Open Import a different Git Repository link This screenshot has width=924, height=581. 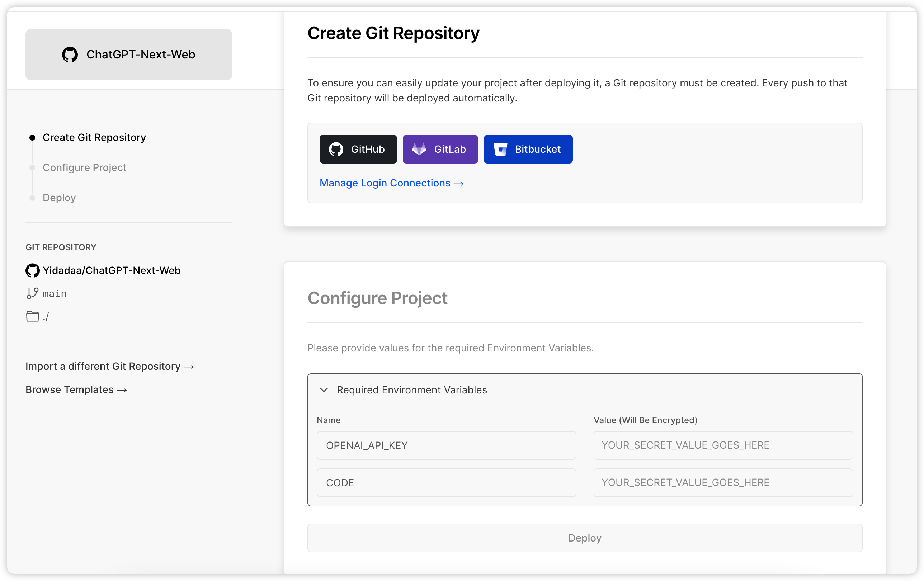[x=110, y=367]
